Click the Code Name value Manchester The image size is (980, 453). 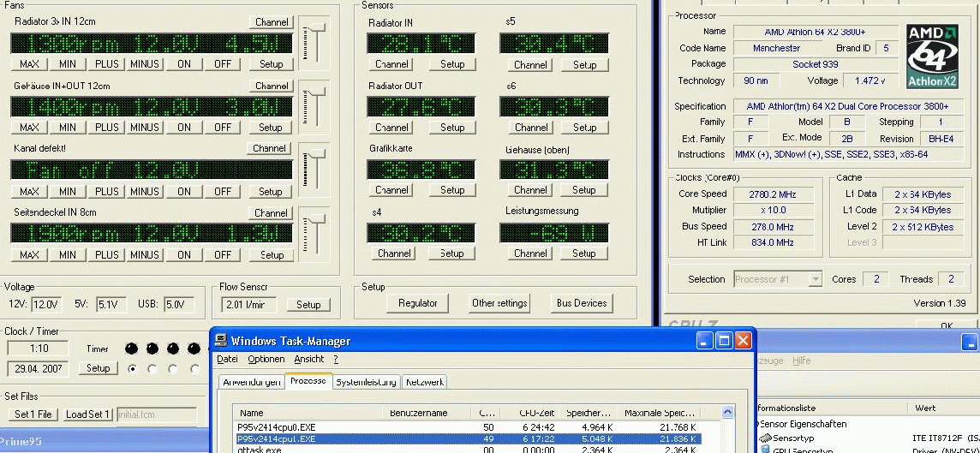777,48
